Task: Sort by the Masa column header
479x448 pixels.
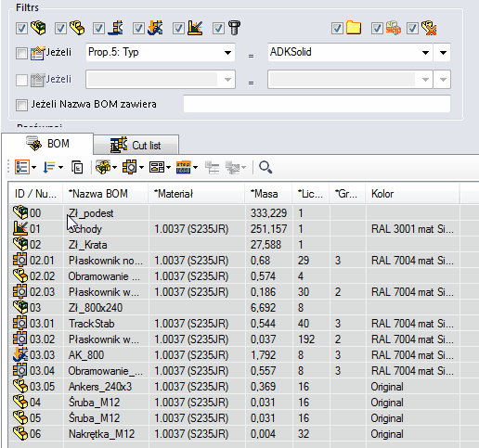Action: point(268,194)
